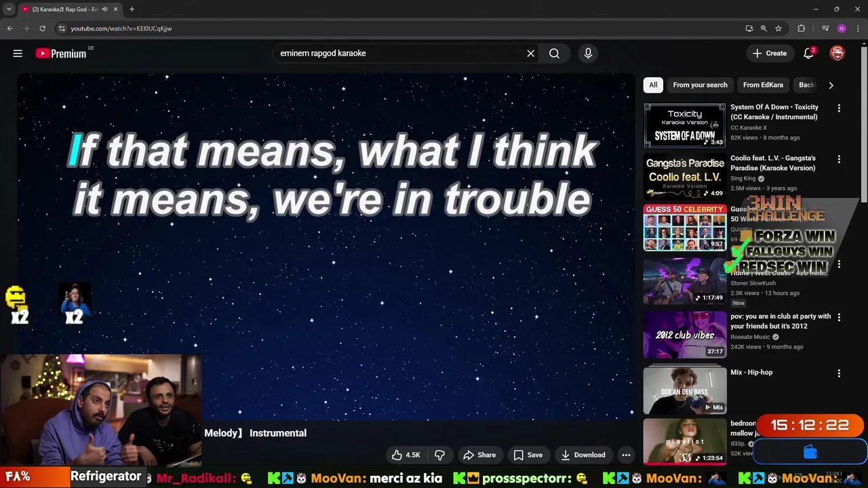Open the account avatar menu

(837, 54)
